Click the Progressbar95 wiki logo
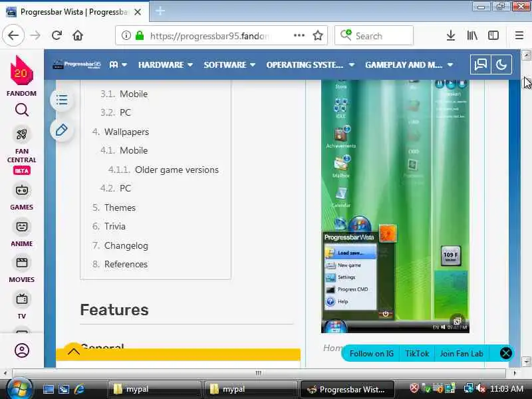The width and height of the screenshot is (532, 399). (77, 65)
